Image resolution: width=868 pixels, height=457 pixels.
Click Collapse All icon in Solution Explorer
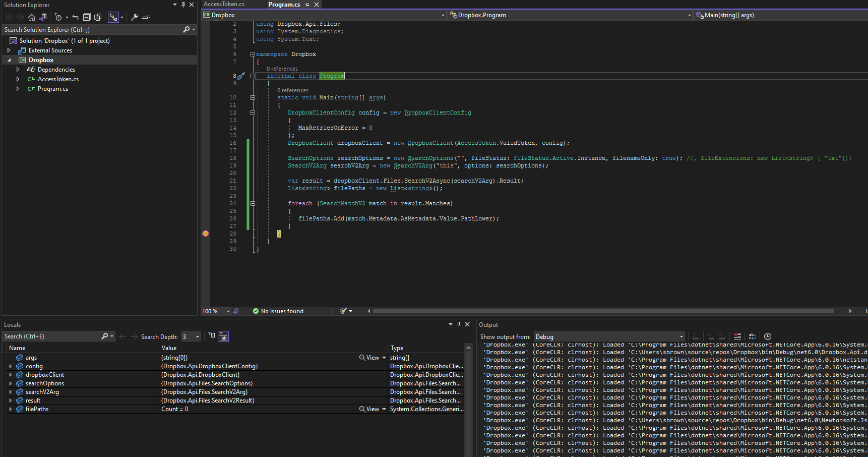[x=87, y=17]
